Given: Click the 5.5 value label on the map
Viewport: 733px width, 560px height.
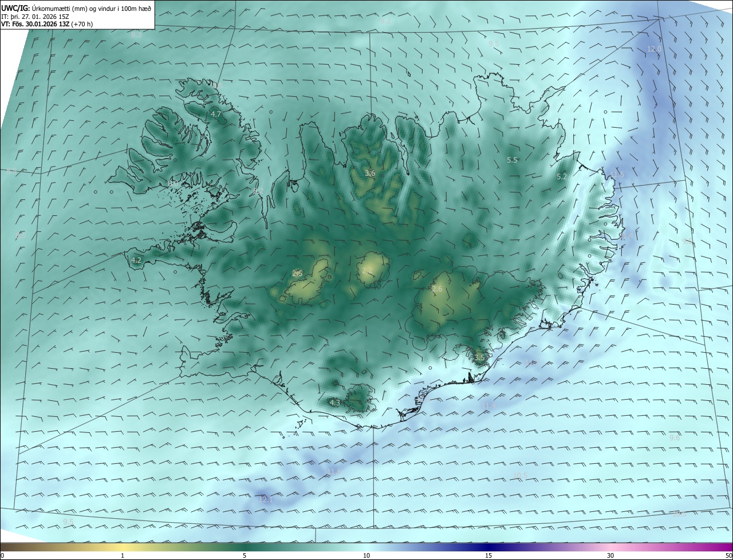Looking at the screenshot, I should click(x=512, y=160).
